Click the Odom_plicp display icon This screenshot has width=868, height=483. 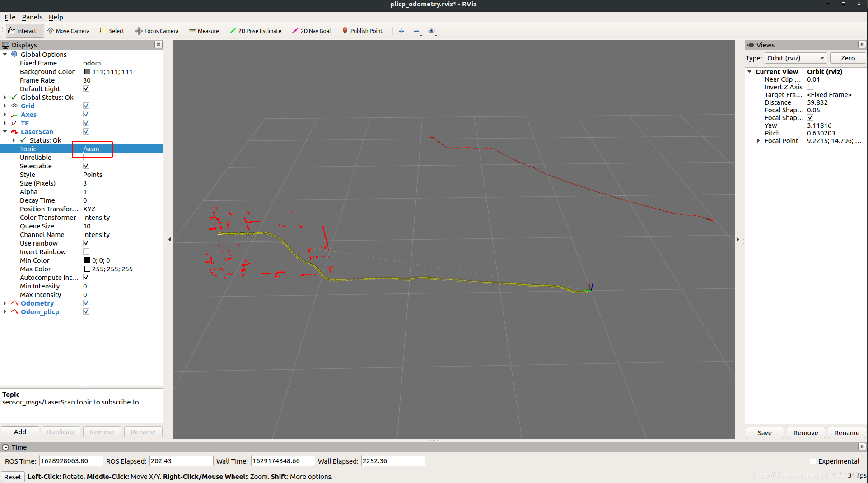14,311
